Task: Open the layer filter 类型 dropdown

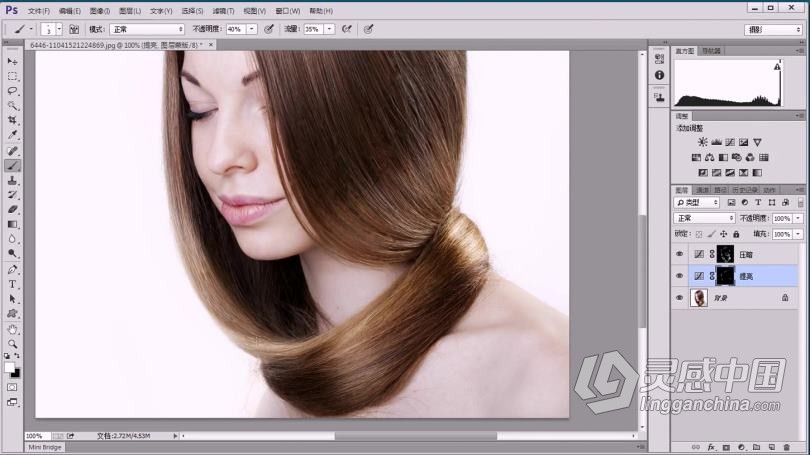Action: (x=697, y=202)
